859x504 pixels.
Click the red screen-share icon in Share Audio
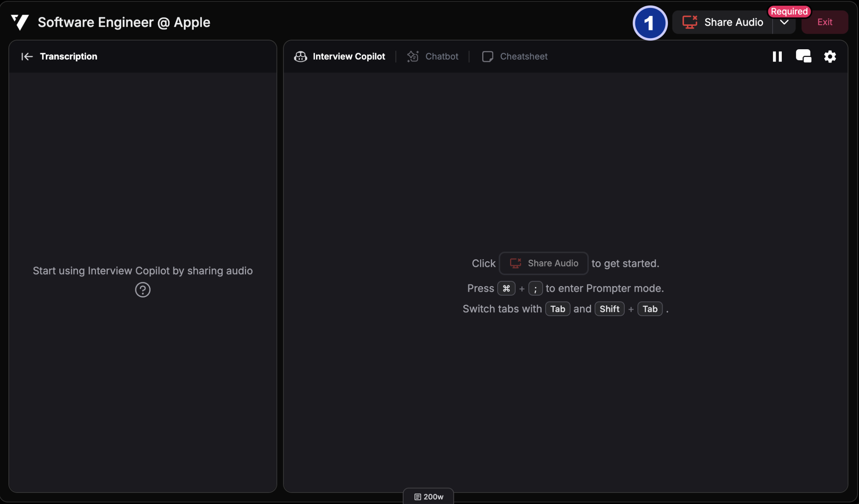[690, 22]
